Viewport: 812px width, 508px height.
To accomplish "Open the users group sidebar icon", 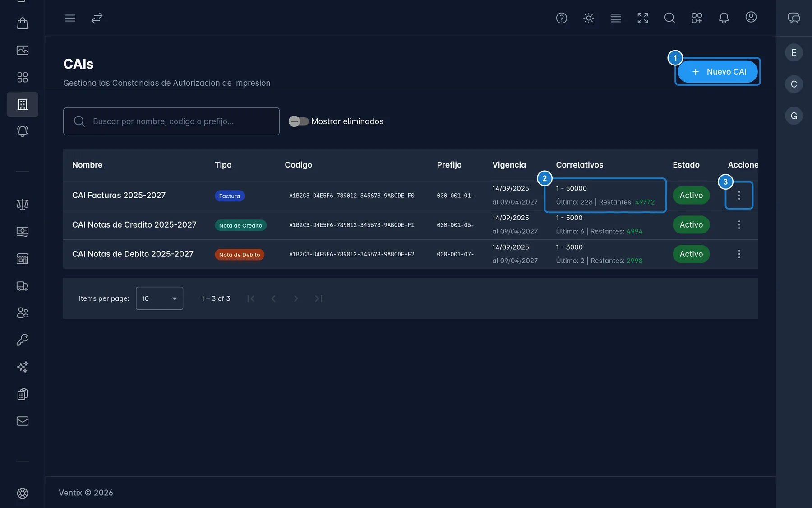I will 23,313.
